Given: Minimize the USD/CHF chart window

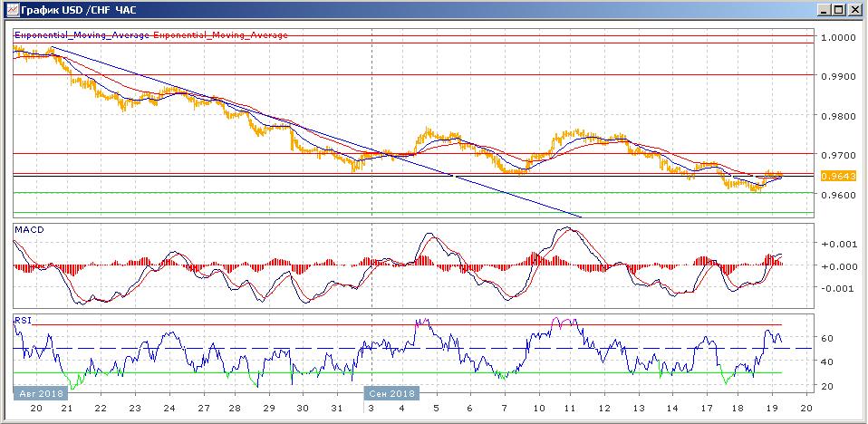Looking at the screenshot, I should click(x=825, y=9).
